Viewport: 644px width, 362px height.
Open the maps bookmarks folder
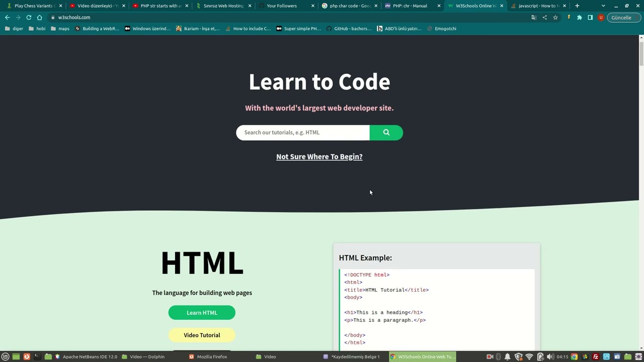(x=60, y=29)
